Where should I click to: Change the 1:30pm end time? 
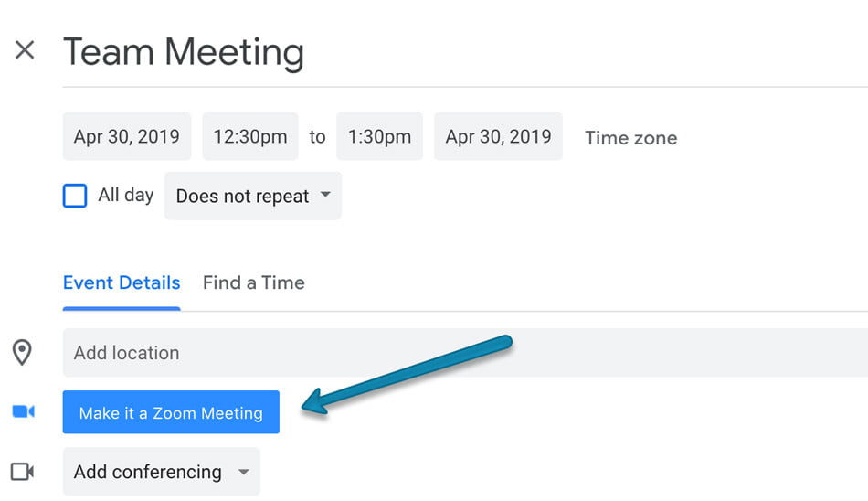(x=380, y=136)
